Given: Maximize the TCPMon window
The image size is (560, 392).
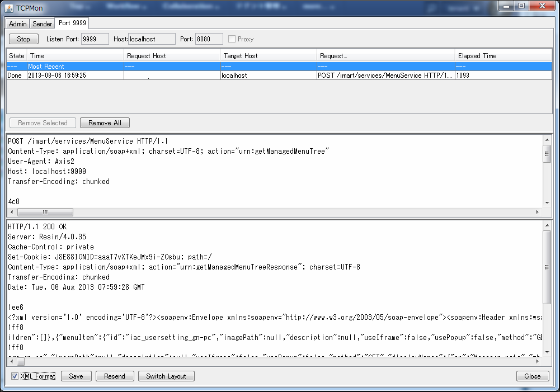Looking at the screenshot, I should pyautogui.click(x=521, y=6).
